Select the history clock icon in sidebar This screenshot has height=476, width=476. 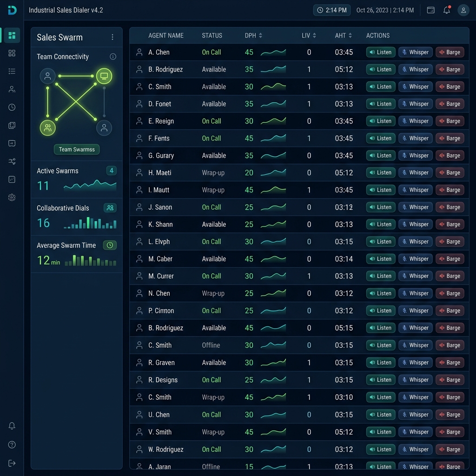[12, 107]
